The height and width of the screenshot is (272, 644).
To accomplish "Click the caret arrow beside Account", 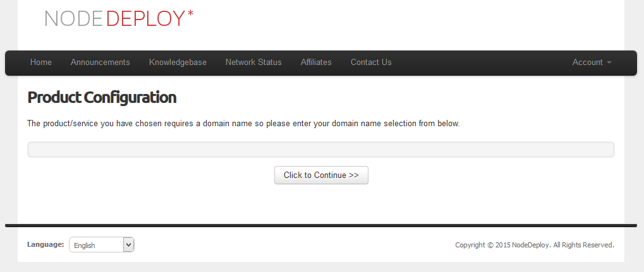I will pyautogui.click(x=609, y=63).
